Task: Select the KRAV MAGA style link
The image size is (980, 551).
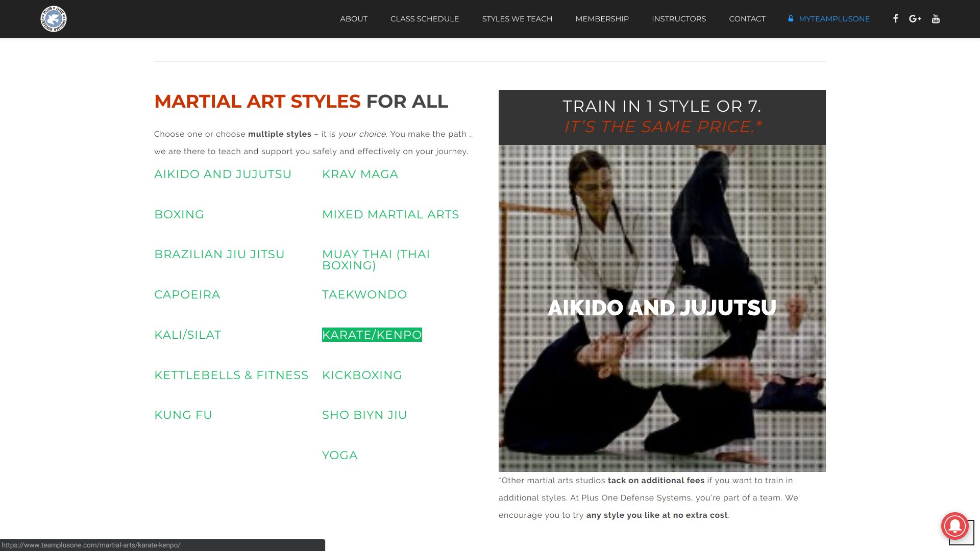Action: tap(360, 174)
